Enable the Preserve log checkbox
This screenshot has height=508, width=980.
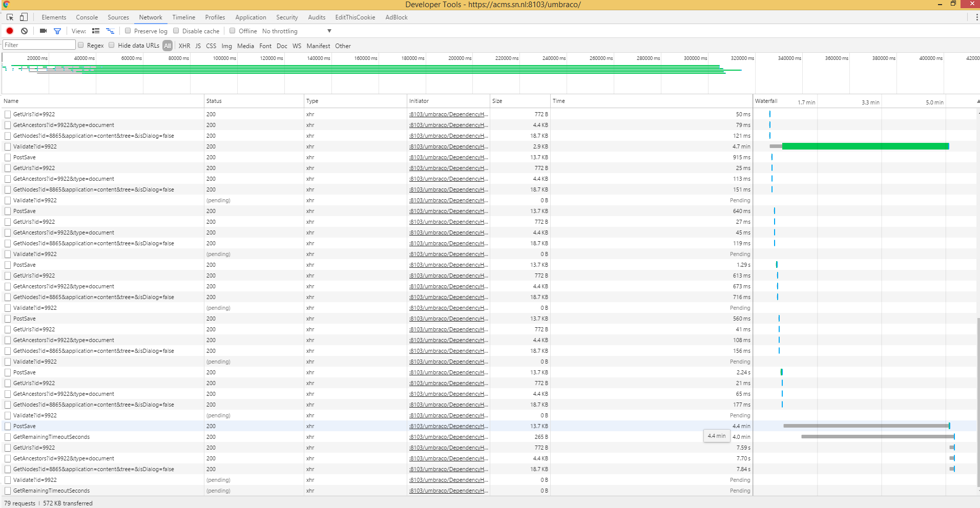tap(128, 31)
